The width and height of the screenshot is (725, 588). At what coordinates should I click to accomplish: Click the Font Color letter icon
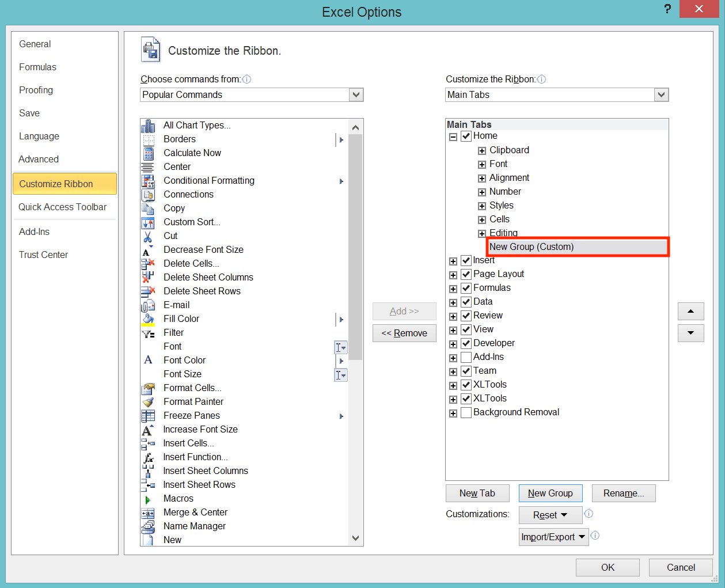point(148,361)
